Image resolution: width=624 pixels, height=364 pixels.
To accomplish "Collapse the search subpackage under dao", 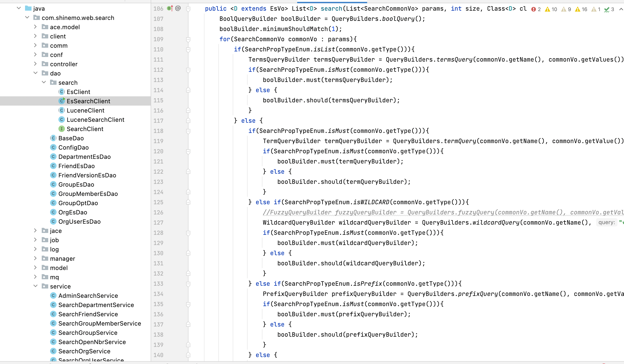I will pyautogui.click(x=44, y=82).
